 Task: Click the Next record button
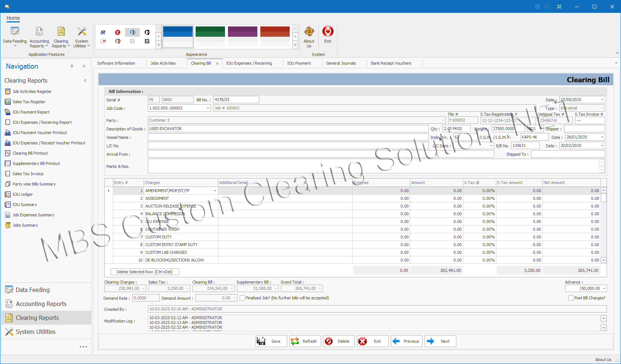[x=440, y=341]
